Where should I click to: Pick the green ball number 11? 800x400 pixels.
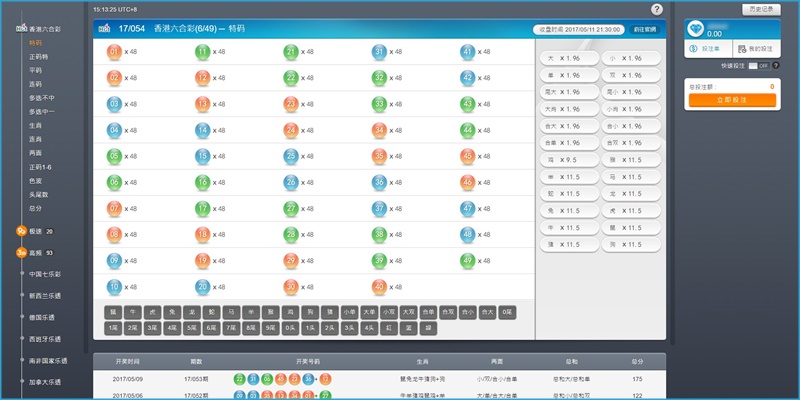coord(202,51)
